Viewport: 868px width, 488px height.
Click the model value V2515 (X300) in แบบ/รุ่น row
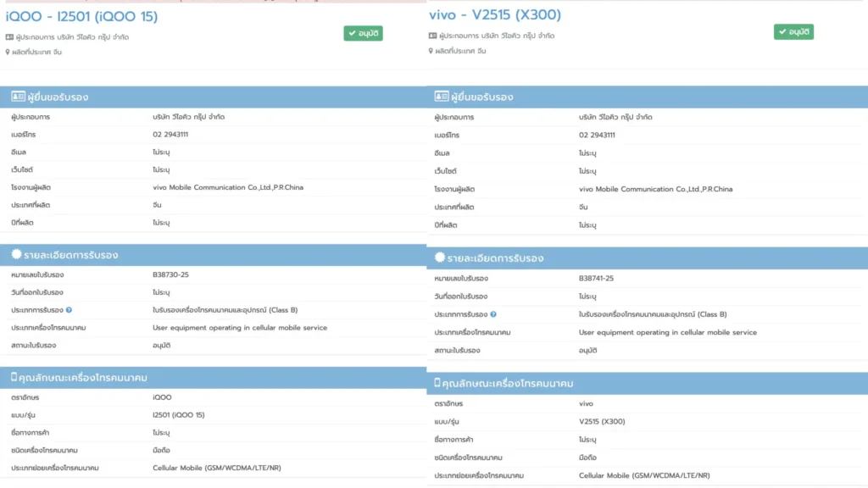602,421
